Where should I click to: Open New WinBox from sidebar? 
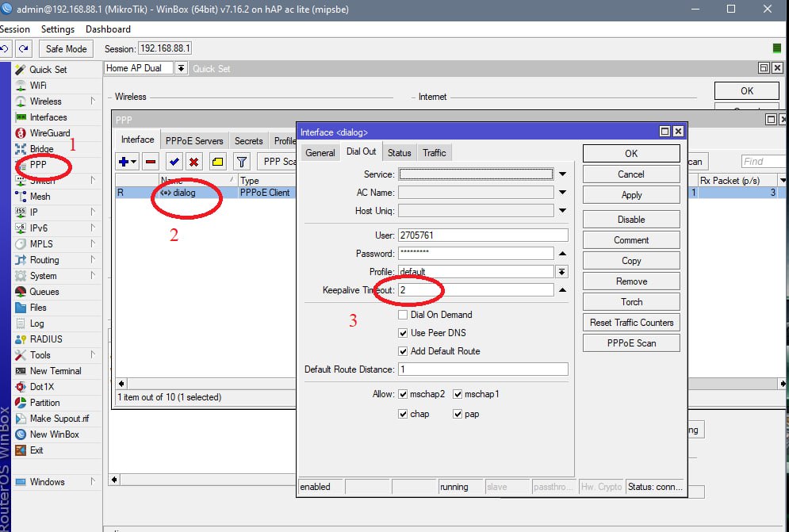coord(55,434)
